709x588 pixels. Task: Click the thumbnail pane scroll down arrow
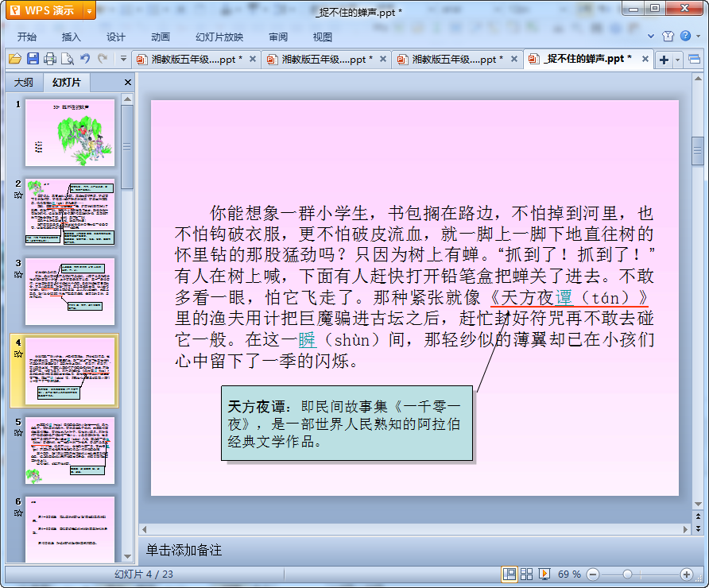point(127,557)
